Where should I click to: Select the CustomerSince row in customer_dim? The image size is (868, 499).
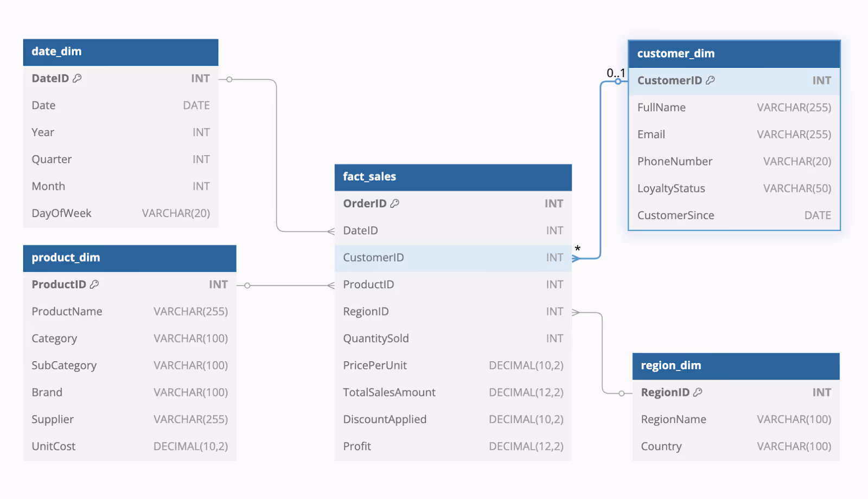(x=734, y=216)
